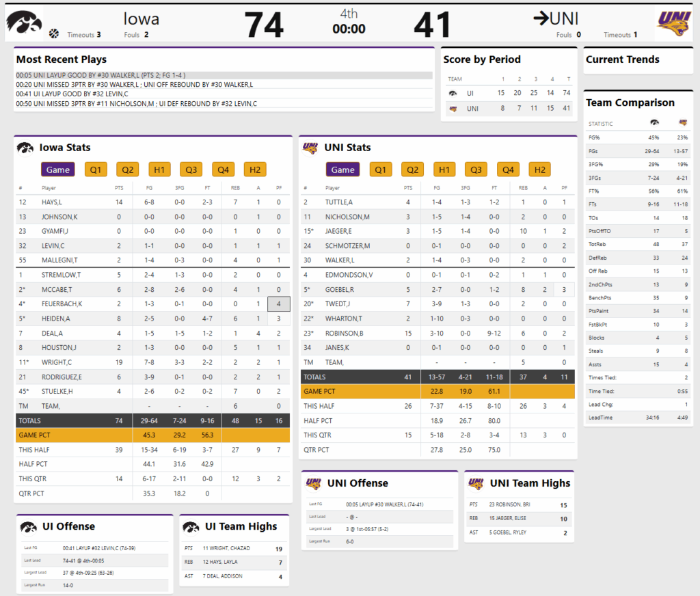
Task: Select the most recent Walker layup play
Action: 224,75
